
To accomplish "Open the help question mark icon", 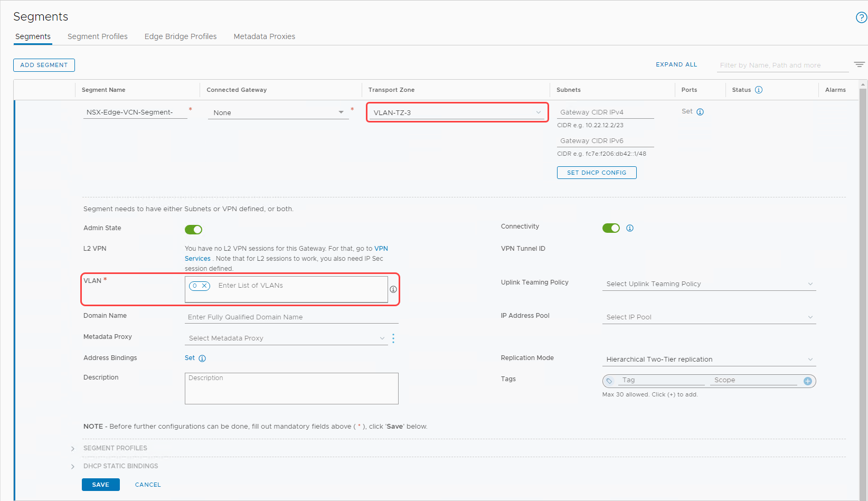I will [x=861, y=17].
